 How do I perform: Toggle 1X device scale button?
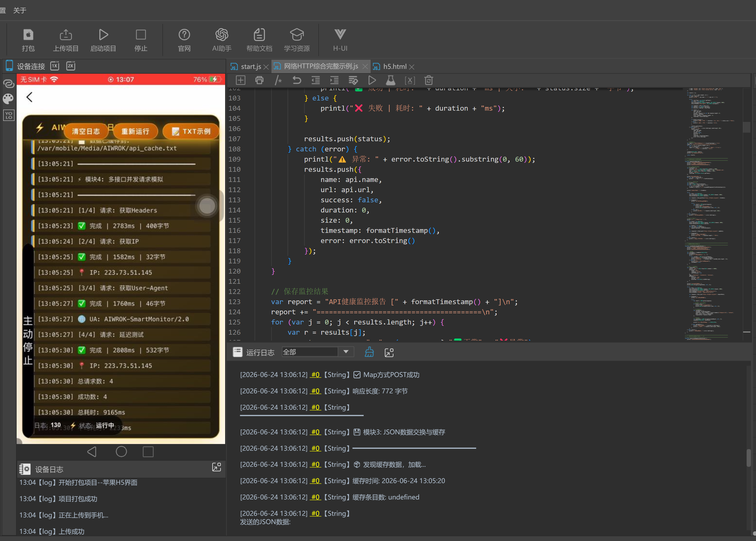pyautogui.click(x=55, y=66)
